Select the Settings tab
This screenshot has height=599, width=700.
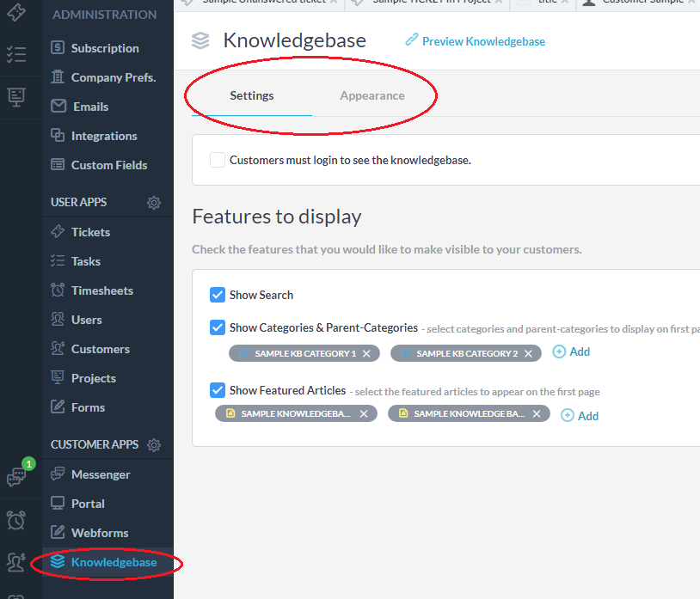tap(251, 95)
